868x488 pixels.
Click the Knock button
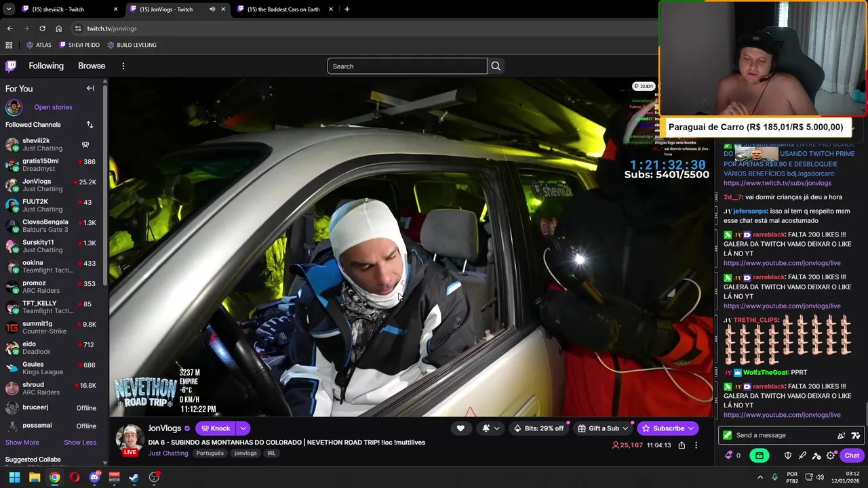(214, 428)
